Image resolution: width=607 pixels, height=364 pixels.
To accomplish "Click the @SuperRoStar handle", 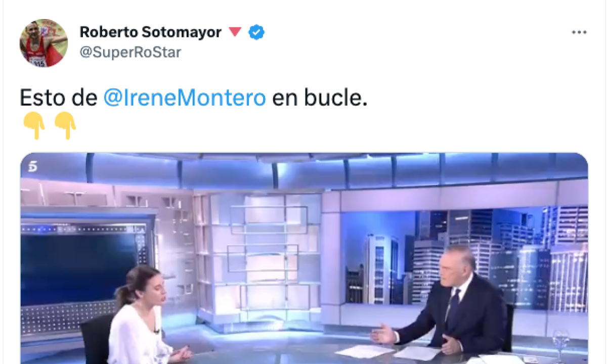I will coord(130,52).
